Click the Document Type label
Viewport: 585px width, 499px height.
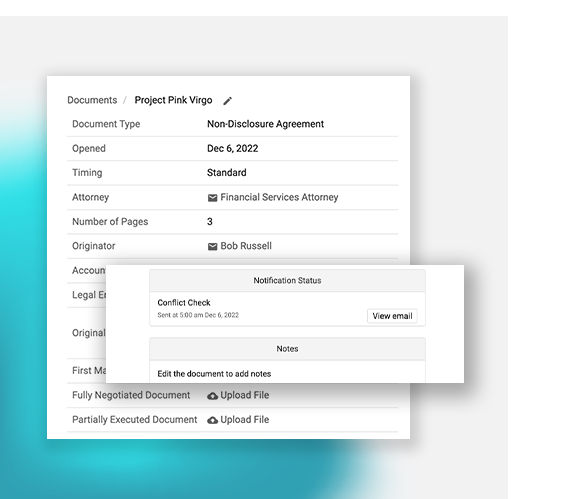(x=106, y=124)
